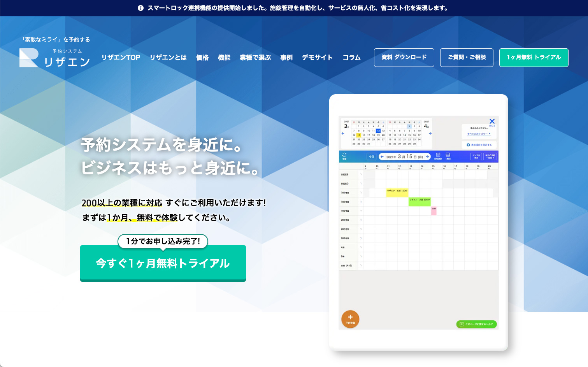Click the 日付選択 calendar icon
This screenshot has height=367, width=588.
click(438, 156)
